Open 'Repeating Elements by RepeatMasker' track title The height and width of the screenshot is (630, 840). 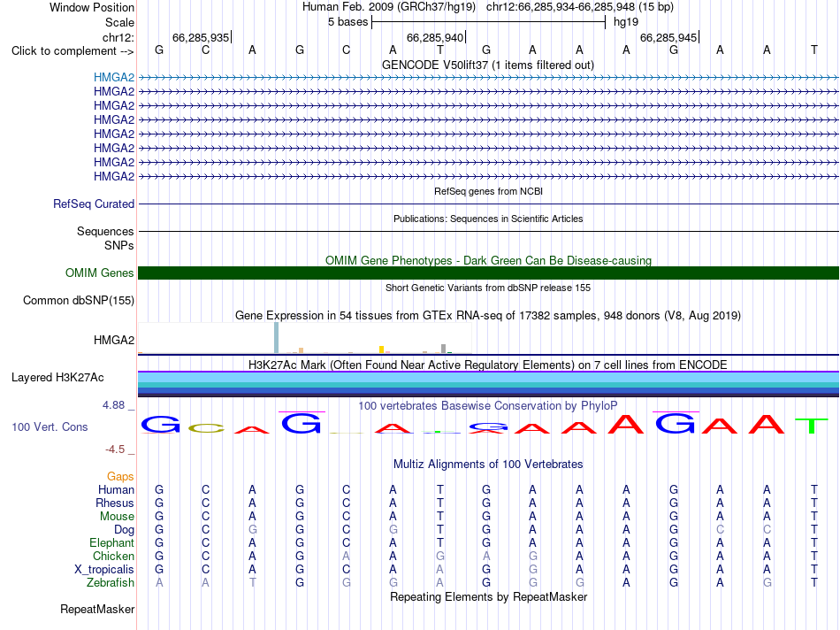[x=488, y=596]
